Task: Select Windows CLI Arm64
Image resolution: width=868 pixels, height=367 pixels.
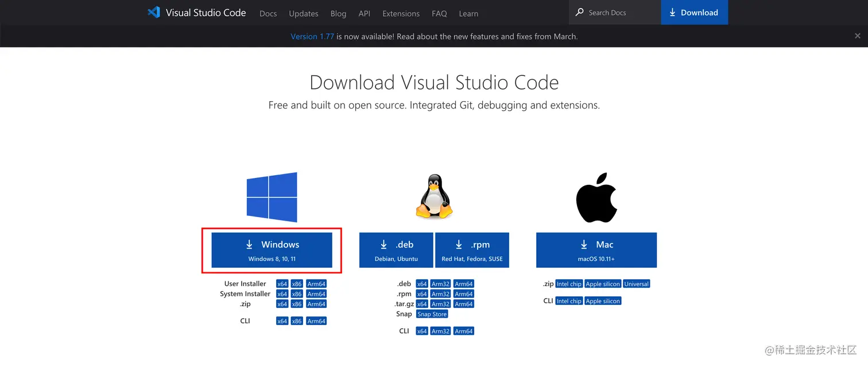Action: click(316, 321)
